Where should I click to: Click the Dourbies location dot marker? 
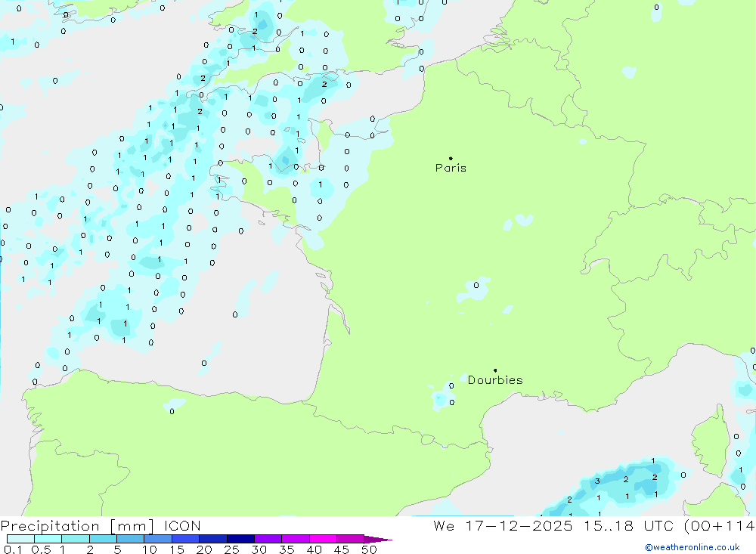(x=495, y=370)
